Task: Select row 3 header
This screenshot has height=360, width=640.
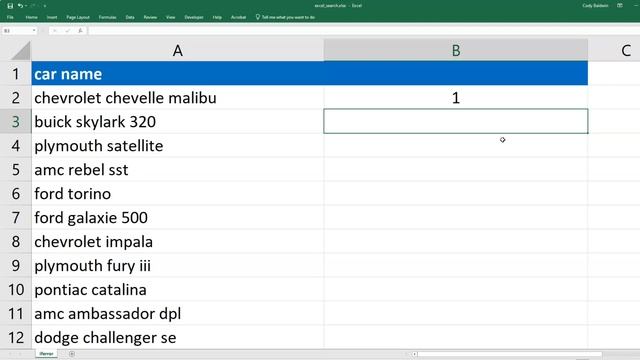Action: (x=16, y=122)
